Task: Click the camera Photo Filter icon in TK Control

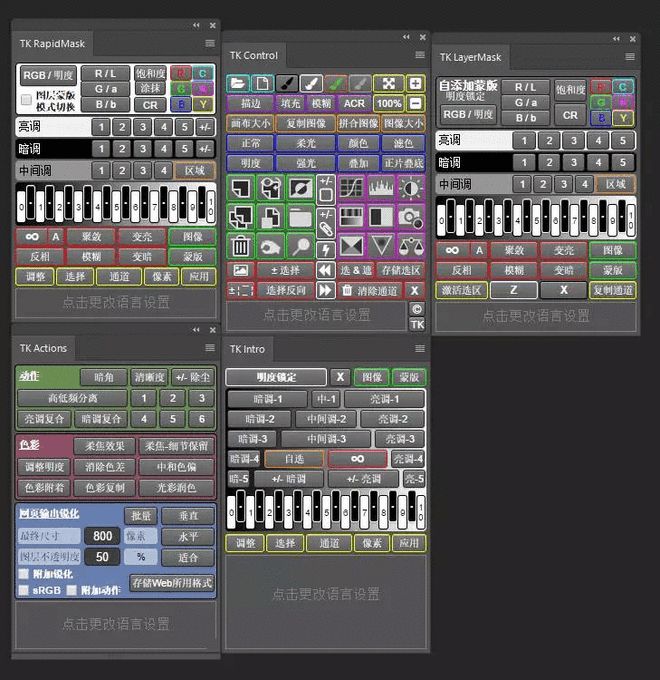Action: tap(410, 217)
